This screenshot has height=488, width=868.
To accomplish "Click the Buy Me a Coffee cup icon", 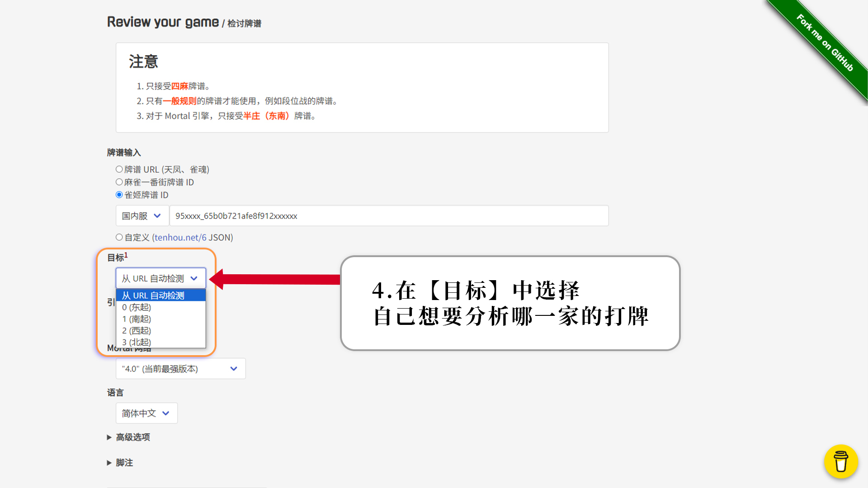I will (x=840, y=461).
